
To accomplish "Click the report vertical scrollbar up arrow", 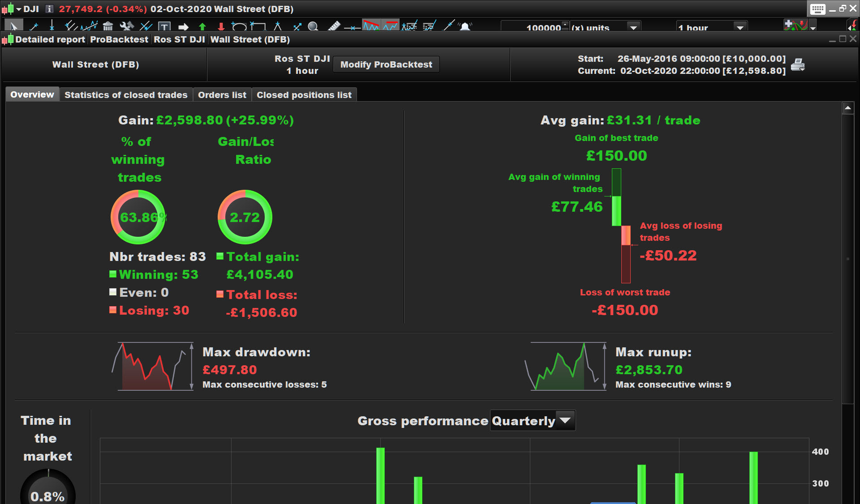I will coord(847,108).
